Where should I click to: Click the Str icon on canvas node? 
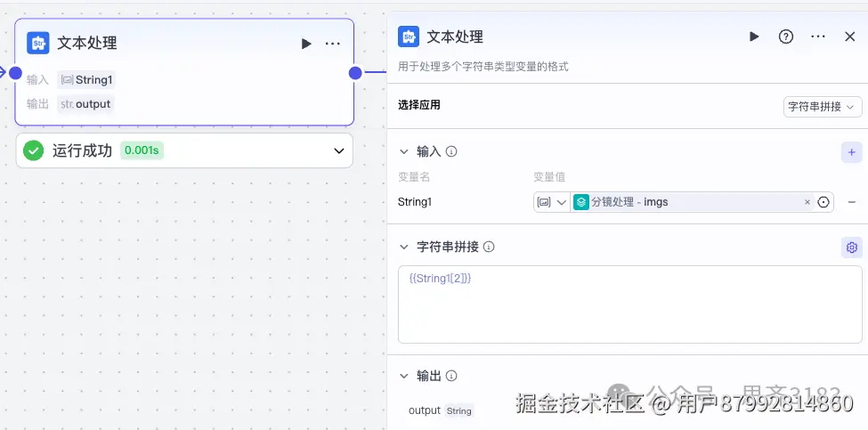click(x=38, y=43)
